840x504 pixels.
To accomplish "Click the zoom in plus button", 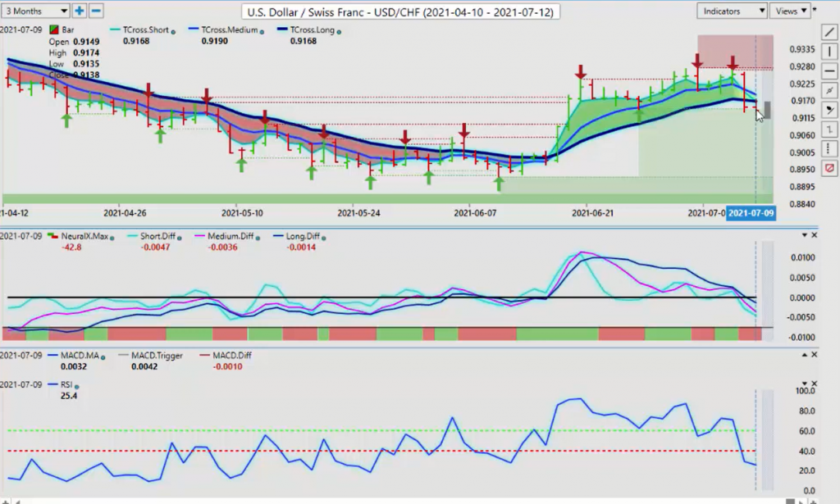I will (79, 11).
